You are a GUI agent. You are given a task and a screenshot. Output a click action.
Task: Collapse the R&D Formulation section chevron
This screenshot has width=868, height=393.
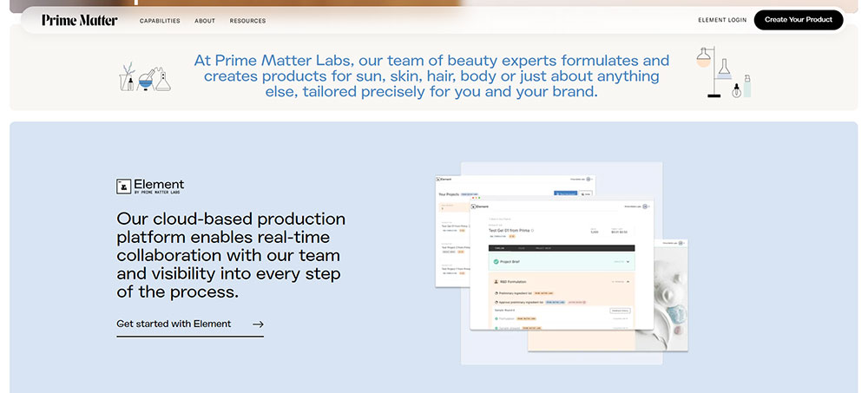628,282
